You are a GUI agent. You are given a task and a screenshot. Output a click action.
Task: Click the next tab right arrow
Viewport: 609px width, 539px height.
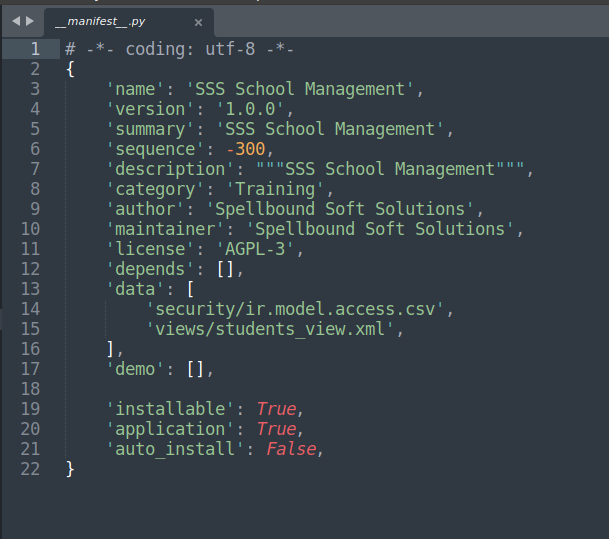(x=30, y=21)
